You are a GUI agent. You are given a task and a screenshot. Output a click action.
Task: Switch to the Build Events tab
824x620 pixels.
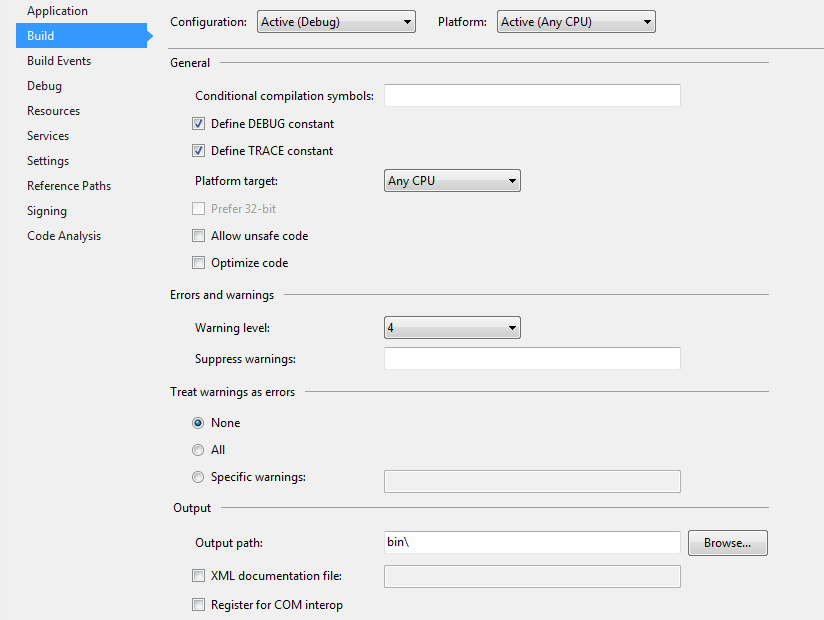[x=59, y=61]
